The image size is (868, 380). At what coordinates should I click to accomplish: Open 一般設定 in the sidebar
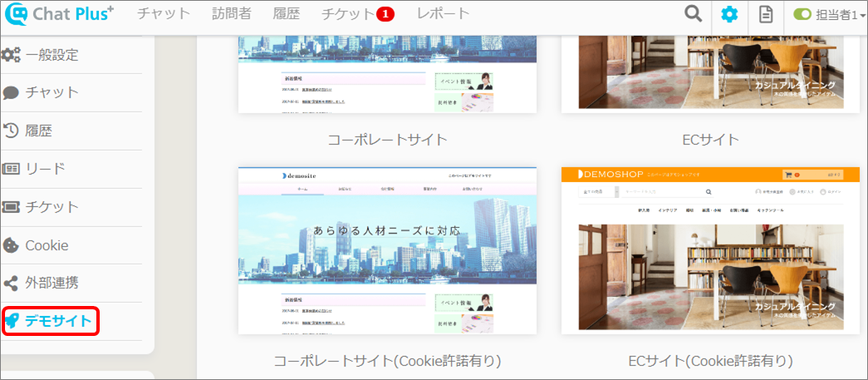pyautogui.click(x=51, y=55)
